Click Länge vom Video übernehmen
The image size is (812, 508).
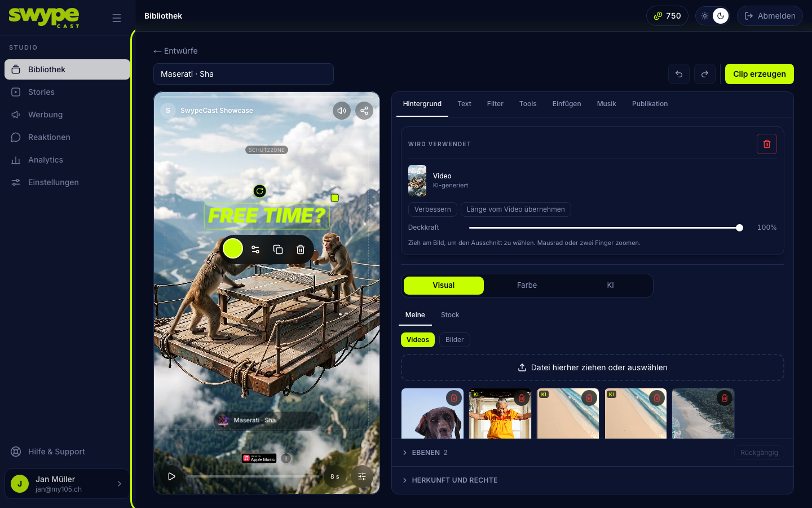pos(516,209)
